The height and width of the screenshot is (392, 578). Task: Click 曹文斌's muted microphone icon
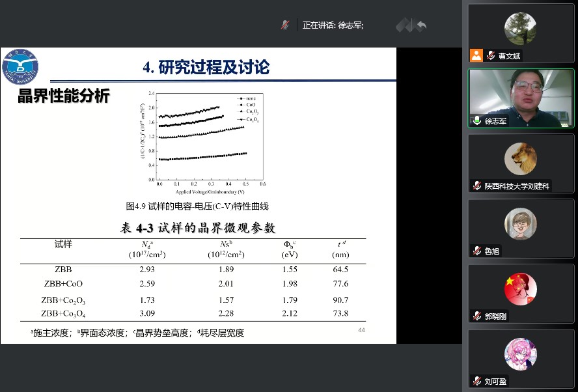tap(490, 56)
